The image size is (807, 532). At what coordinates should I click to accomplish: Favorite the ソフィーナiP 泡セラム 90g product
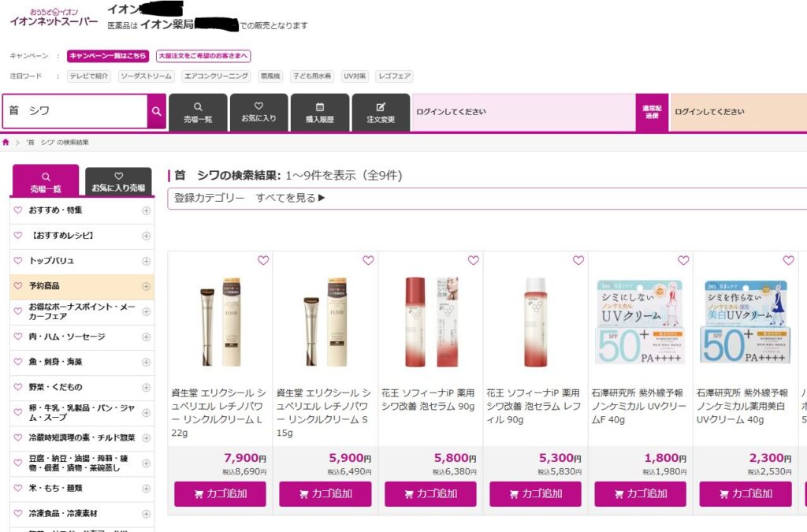[473, 260]
